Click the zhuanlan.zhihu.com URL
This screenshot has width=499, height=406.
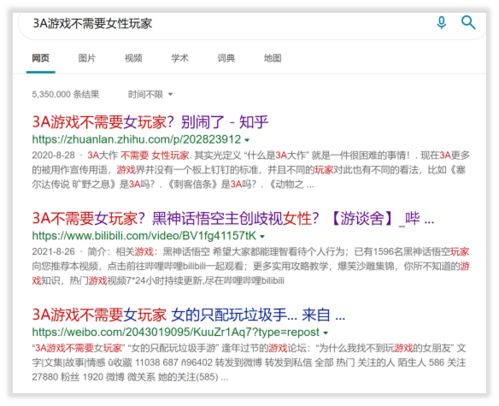pos(136,139)
